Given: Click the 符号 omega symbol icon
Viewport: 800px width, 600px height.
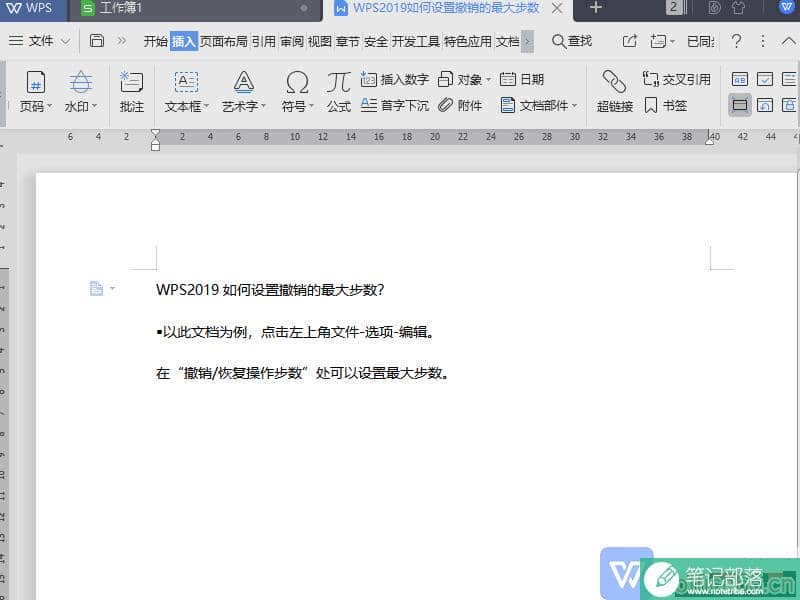Looking at the screenshot, I should coord(297,82).
